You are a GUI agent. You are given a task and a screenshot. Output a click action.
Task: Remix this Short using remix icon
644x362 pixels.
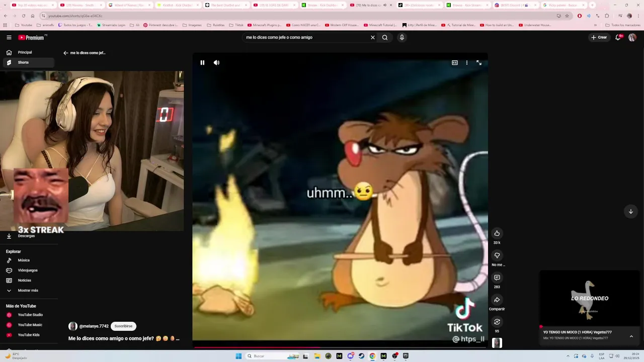[497, 322]
